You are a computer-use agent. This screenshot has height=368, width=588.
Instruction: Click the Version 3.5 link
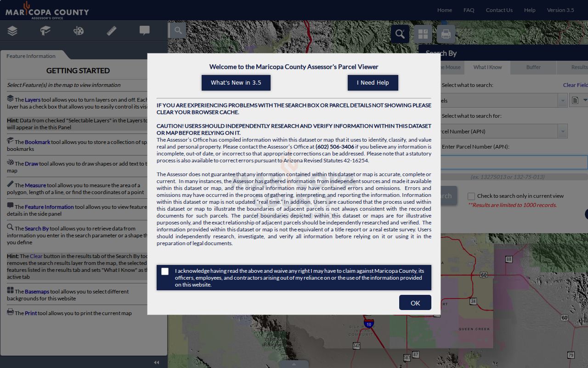point(560,10)
